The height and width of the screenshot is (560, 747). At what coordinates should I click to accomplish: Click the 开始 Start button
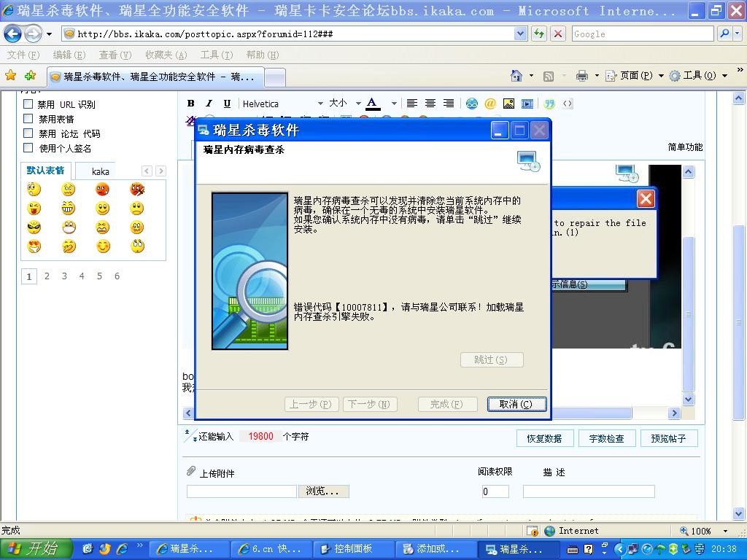tap(35, 549)
